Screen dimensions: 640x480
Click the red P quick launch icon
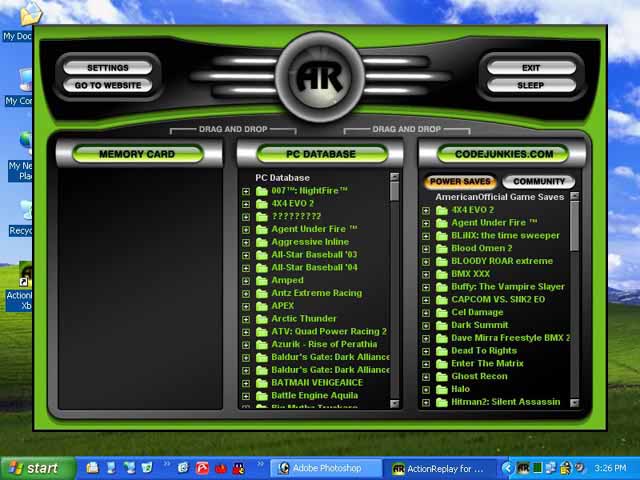202,468
